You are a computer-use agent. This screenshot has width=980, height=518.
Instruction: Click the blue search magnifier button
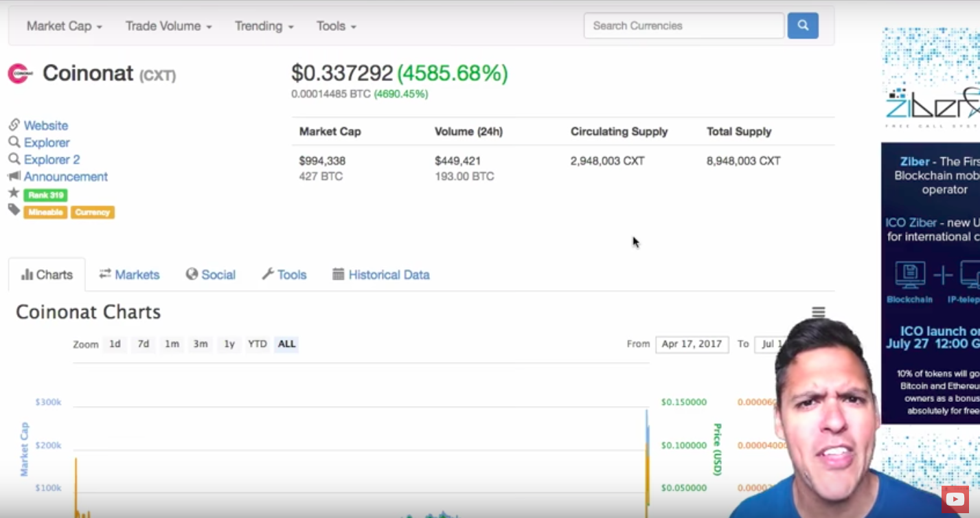[x=803, y=26]
